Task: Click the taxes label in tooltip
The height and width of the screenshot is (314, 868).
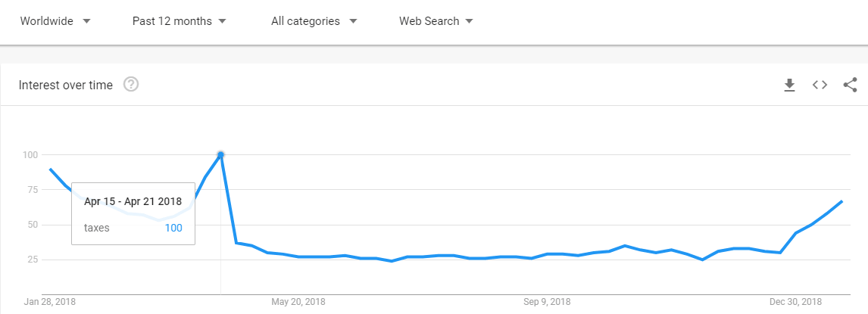Action: (97, 228)
